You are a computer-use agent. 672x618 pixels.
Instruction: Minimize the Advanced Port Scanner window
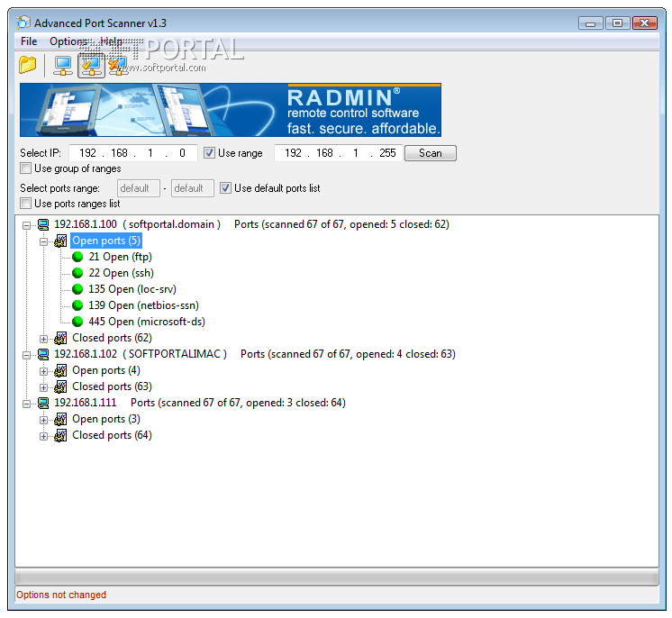[x=590, y=23]
